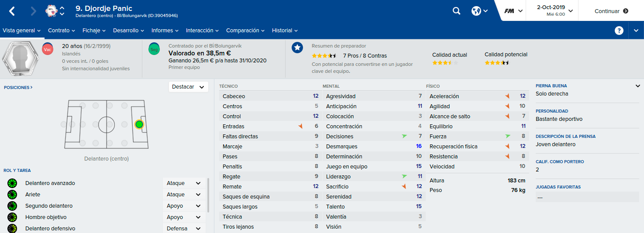Select the green striker position dot on pitch
644x233 pixels.
[x=139, y=124]
